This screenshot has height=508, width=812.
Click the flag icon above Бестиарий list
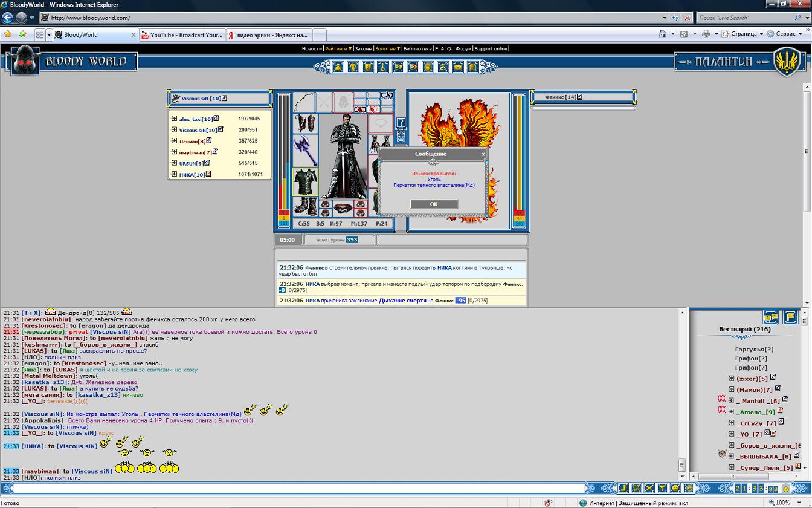click(790, 316)
